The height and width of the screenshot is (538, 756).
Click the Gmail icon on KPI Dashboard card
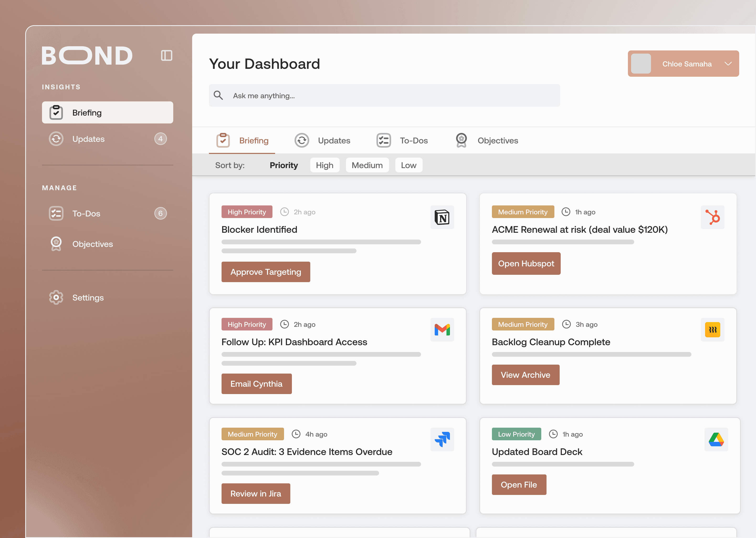[442, 330]
